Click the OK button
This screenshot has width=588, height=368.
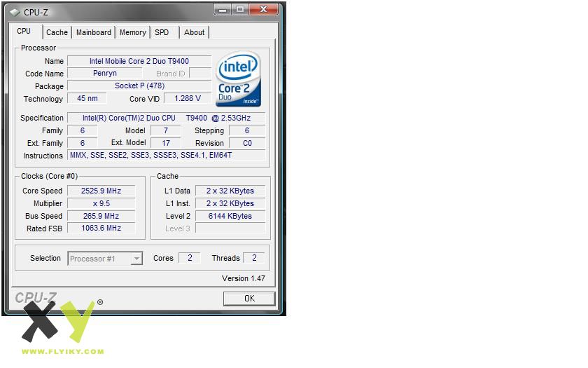pyautogui.click(x=249, y=299)
